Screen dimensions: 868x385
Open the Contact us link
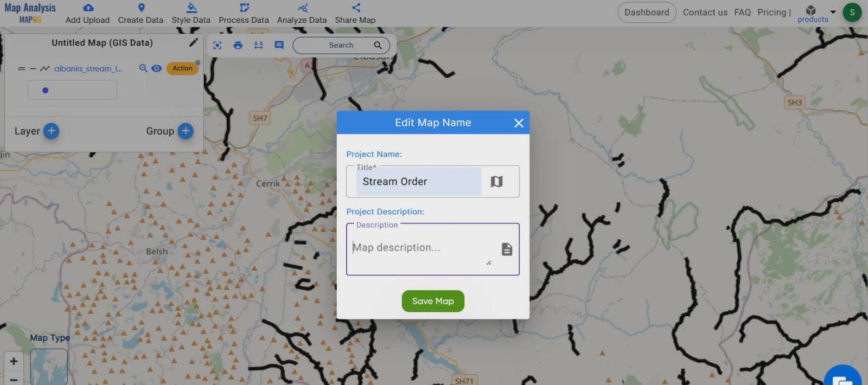(x=705, y=12)
